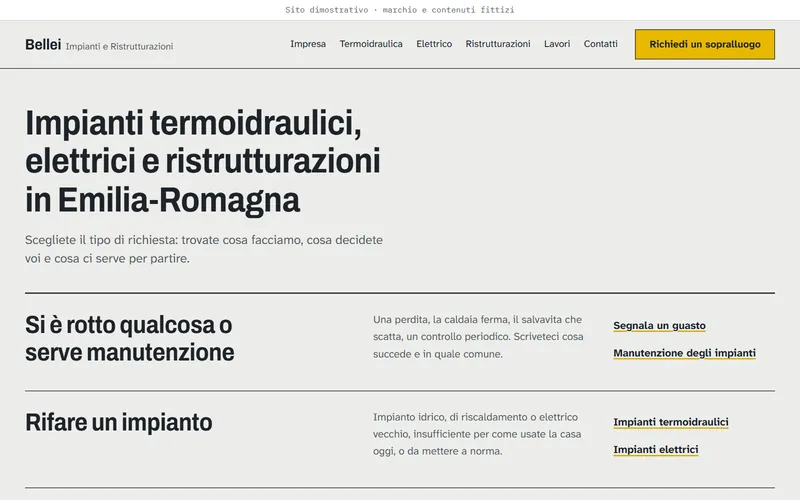This screenshot has height=500, width=800.
Task: Click the paragraph starting "Scegliete il tipo di richiesta"
Action: (204, 249)
